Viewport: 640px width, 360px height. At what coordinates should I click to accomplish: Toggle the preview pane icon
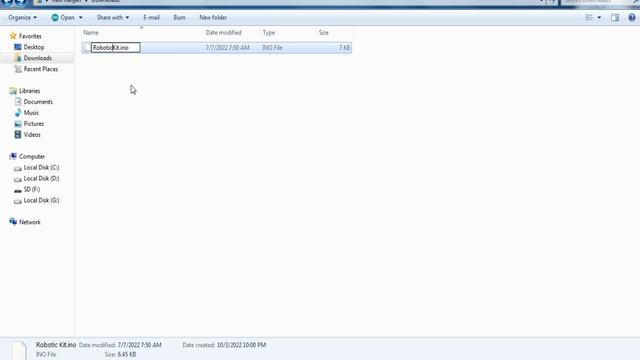pyautogui.click(x=615, y=18)
